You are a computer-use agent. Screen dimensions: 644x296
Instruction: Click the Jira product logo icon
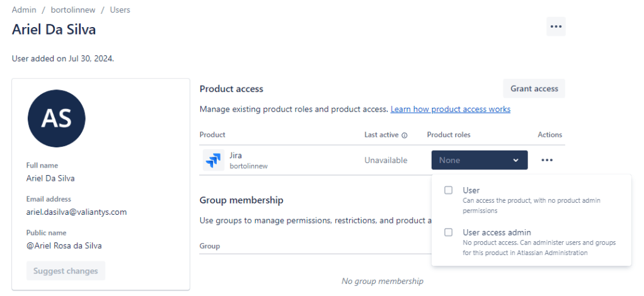click(x=214, y=160)
